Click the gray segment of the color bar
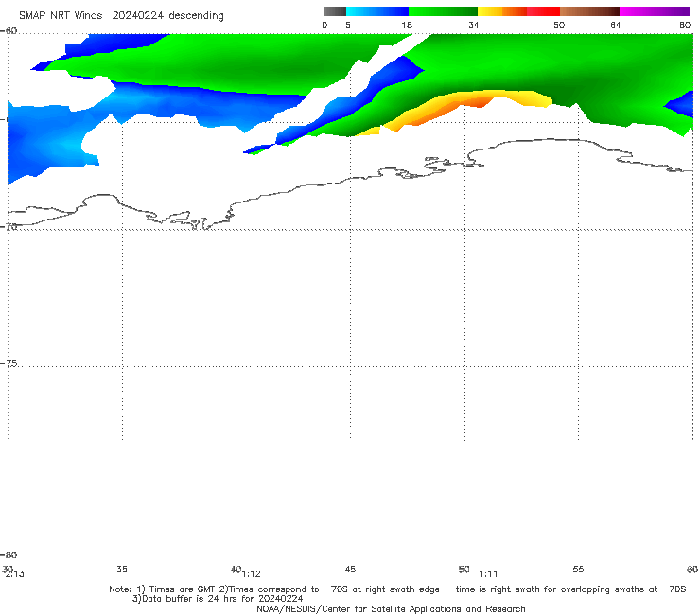This screenshot has width=700, height=615. [335, 11]
